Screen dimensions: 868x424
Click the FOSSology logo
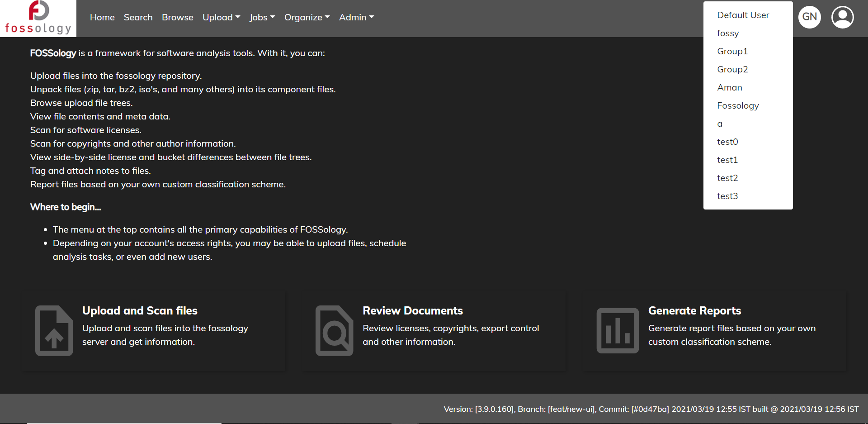tap(38, 18)
